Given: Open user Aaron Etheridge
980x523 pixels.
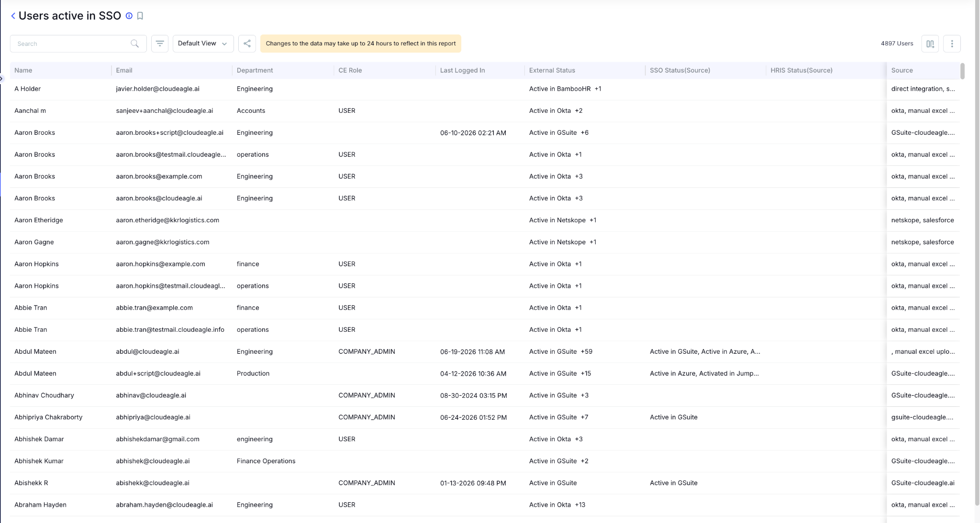Looking at the screenshot, I should coord(38,220).
